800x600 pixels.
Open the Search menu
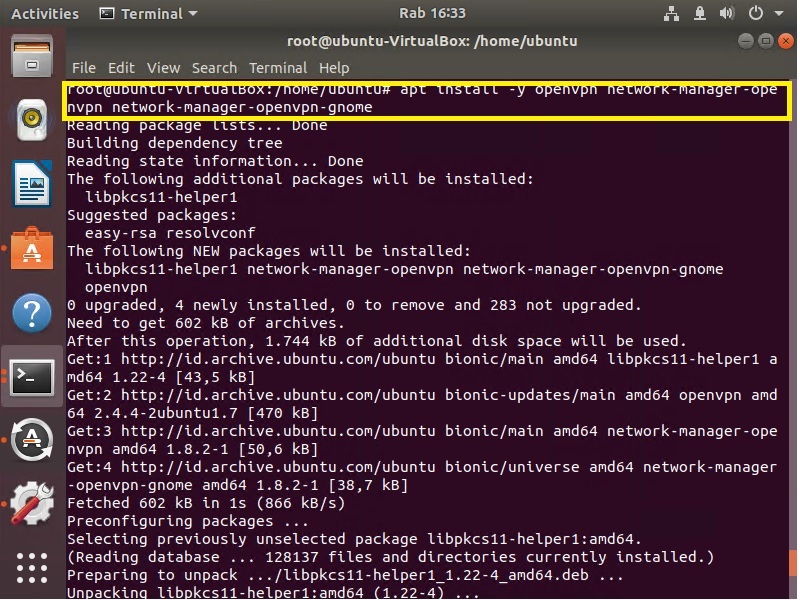[x=214, y=68]
